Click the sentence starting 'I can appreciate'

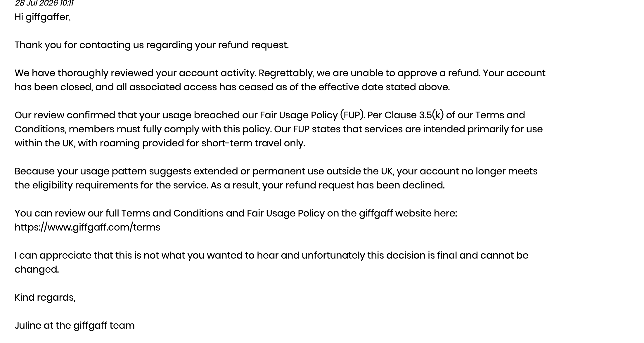(x=271, y=255)
